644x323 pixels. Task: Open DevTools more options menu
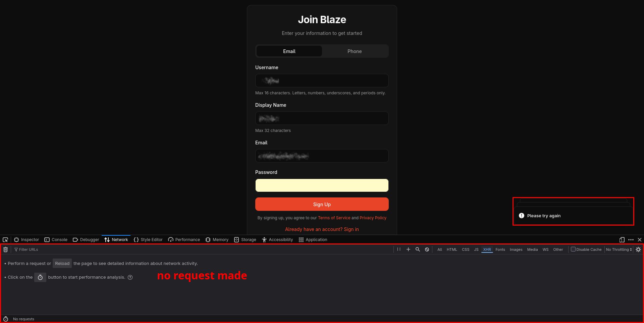point(631,240)
